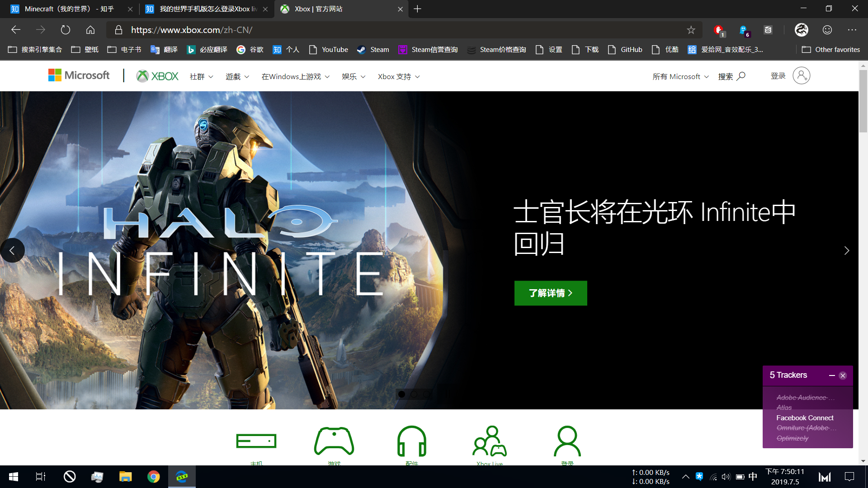The width and height of the screenshot is (868, 488).
Task: Open the games controller category icon
Action: tap(334, 441)
